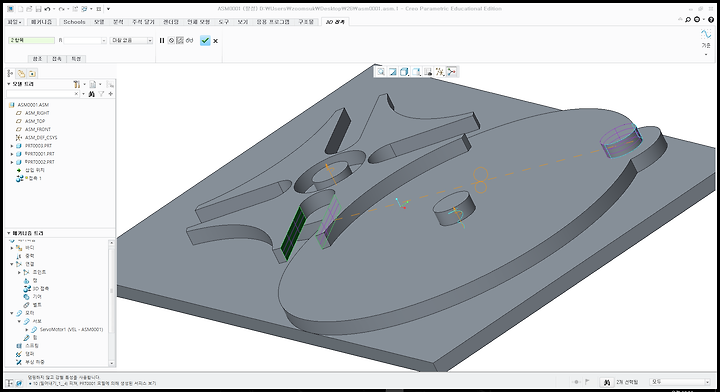Select 접촉 1 feature in model tree
The width and height of the screenshot is (720, 392).
coord(34,179)
